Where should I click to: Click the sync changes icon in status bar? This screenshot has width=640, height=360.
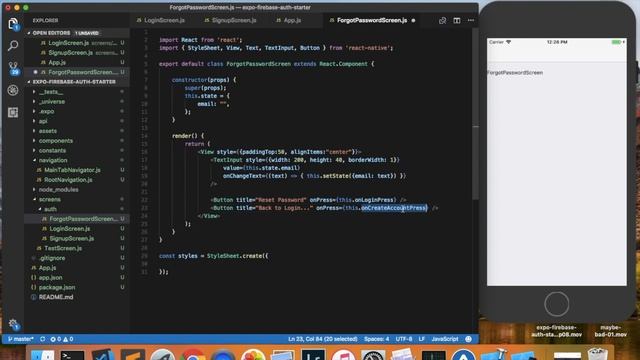[42, 339]
